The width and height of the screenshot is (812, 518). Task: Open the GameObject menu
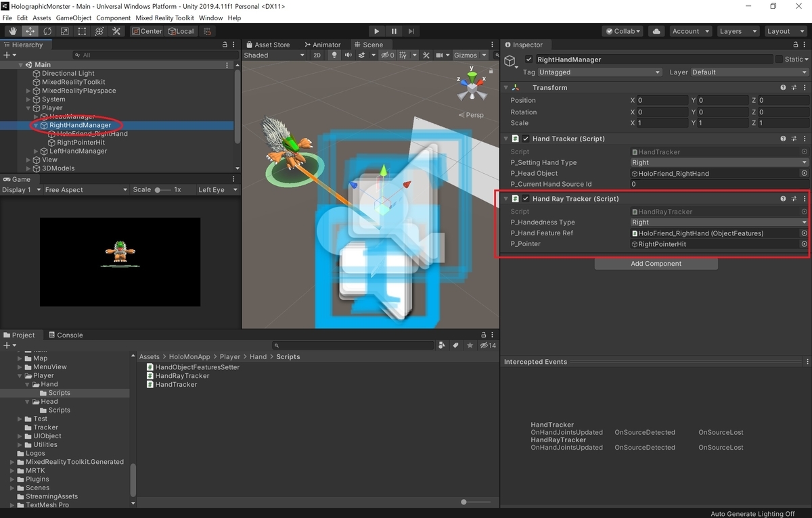coord(73,18)
